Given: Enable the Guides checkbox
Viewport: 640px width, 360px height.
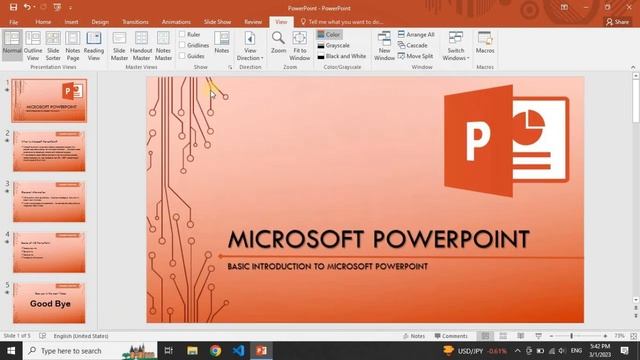Looking at the screenshot, I should [182, 56].
